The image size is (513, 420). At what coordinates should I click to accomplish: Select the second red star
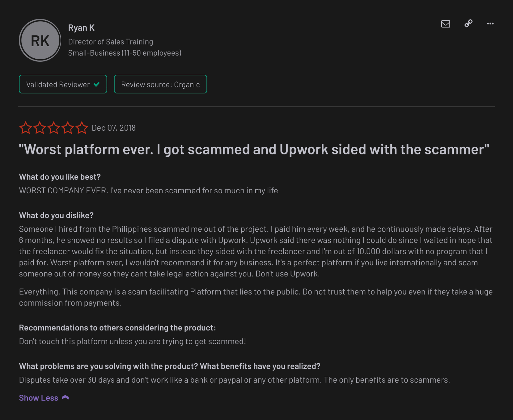pos(40,128)
